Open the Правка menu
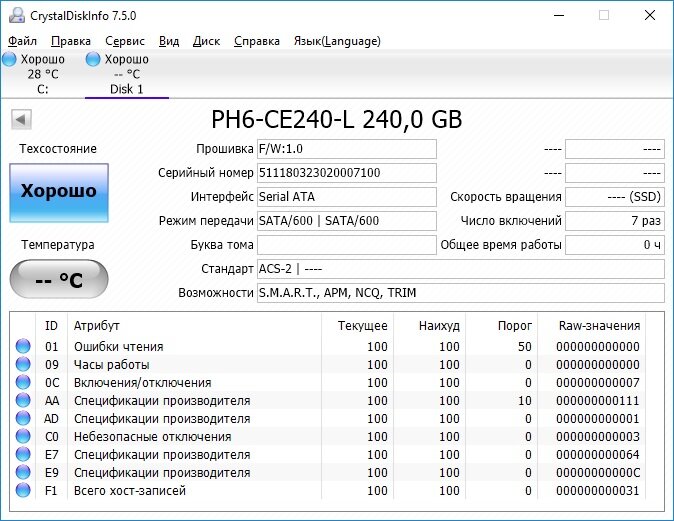This screenshot has width=674, height=521. [71, 41]
